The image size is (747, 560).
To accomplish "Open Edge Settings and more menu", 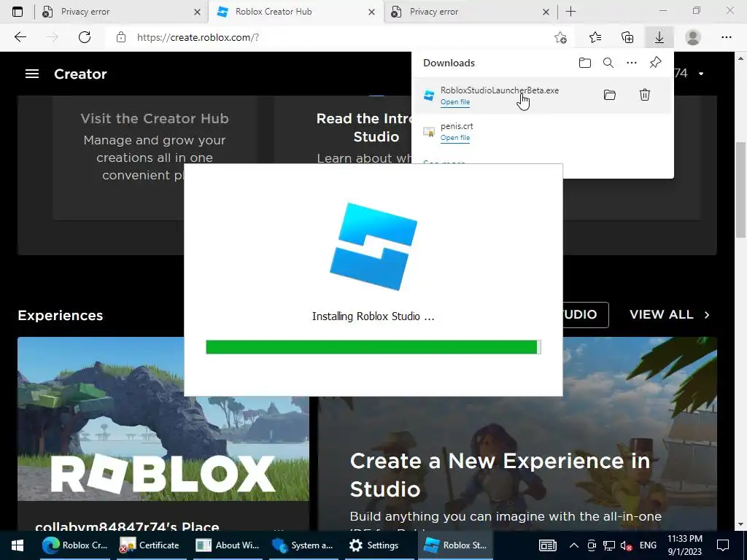I will (x=726, y=37).
